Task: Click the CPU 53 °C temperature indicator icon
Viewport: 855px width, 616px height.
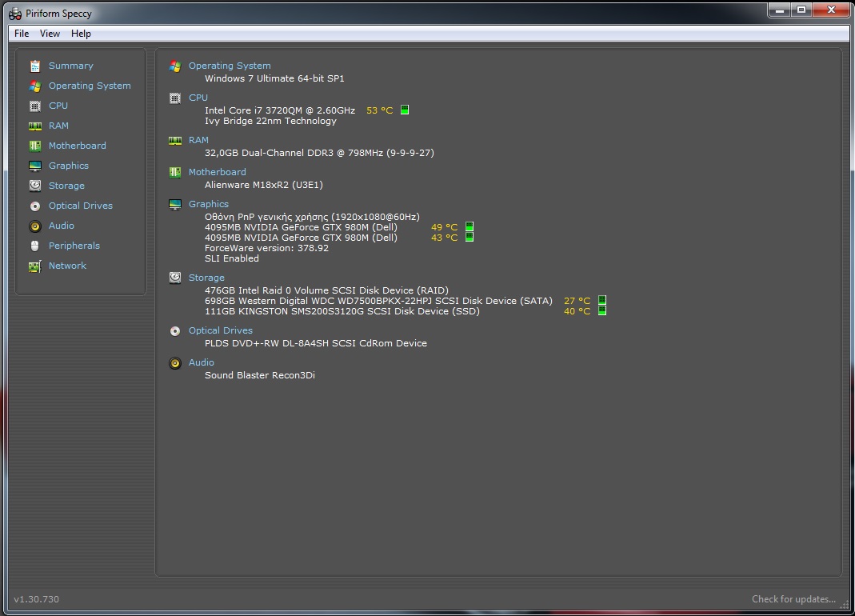Action: tap(405, 110)
